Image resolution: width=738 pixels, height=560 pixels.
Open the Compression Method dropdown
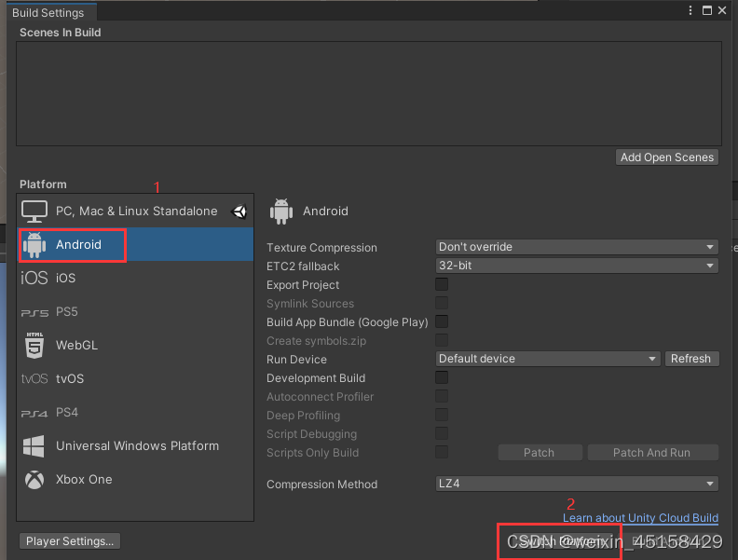[577, 484]
